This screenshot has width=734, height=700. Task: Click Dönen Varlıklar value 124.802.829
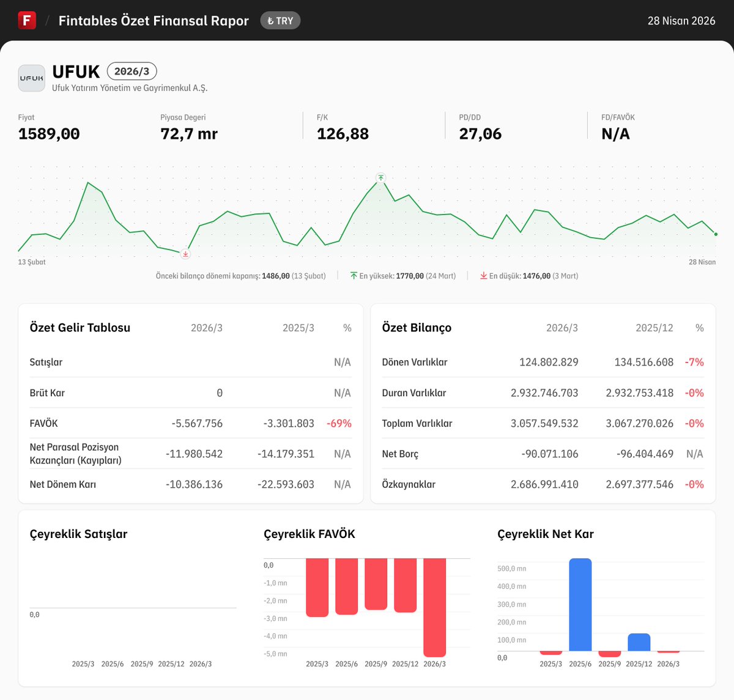click(549, 362)
